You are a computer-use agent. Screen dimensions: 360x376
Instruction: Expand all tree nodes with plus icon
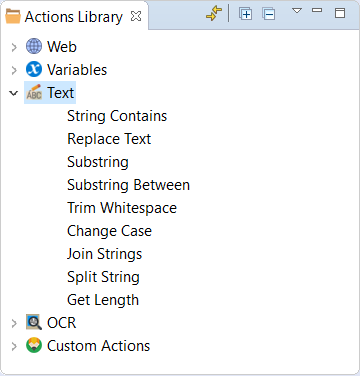[246, 14]
